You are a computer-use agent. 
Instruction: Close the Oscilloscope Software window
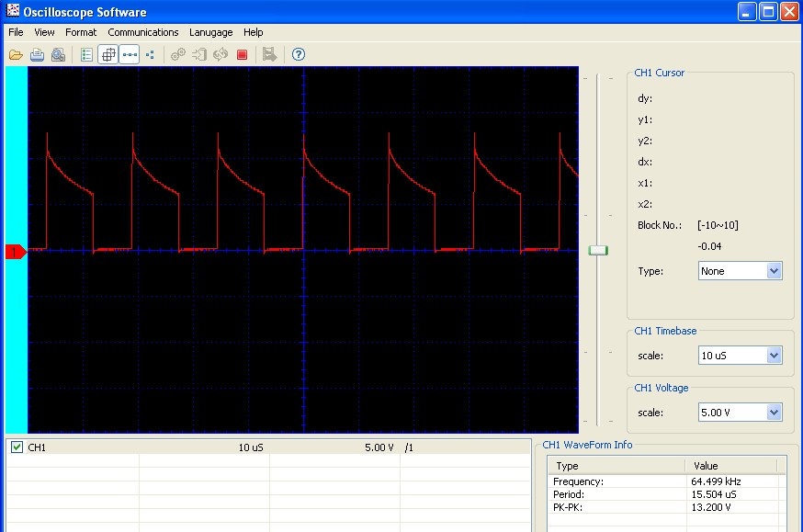pos(790,11)
